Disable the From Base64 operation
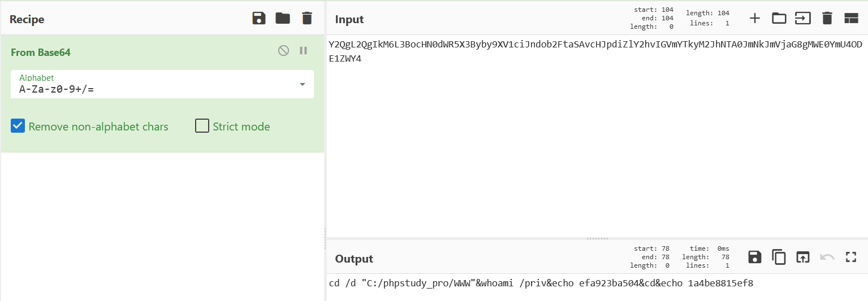This screenshot has height=301, width=868. 283,51
